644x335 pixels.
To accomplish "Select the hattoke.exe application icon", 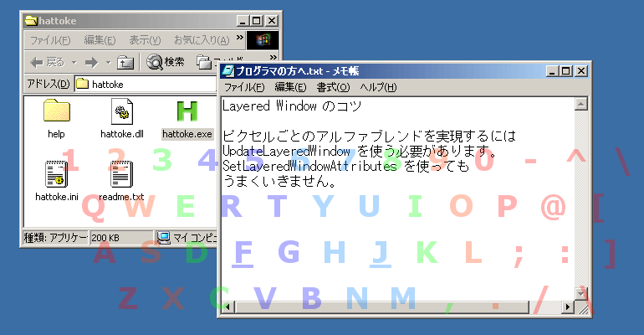I will point(187,111).
